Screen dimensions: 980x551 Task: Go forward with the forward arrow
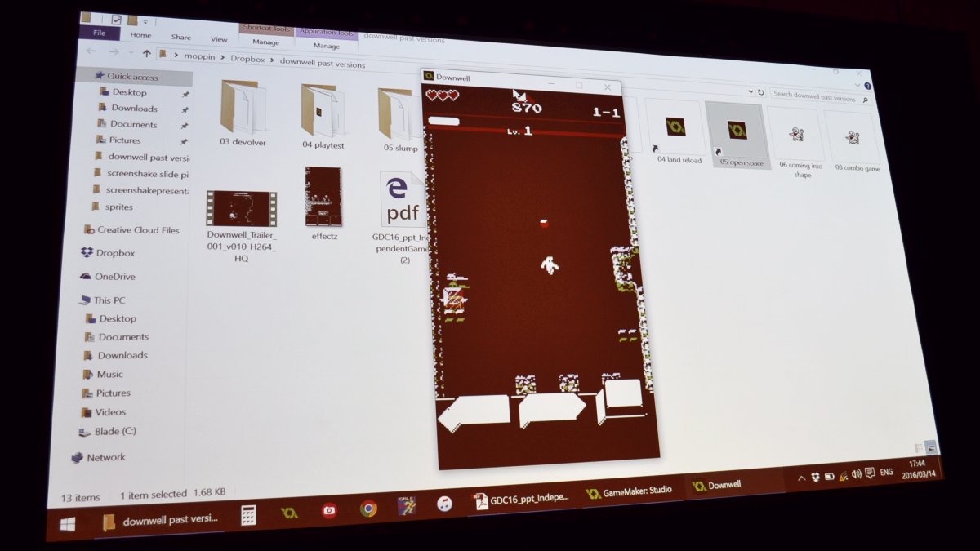click(x=114, y=52)
